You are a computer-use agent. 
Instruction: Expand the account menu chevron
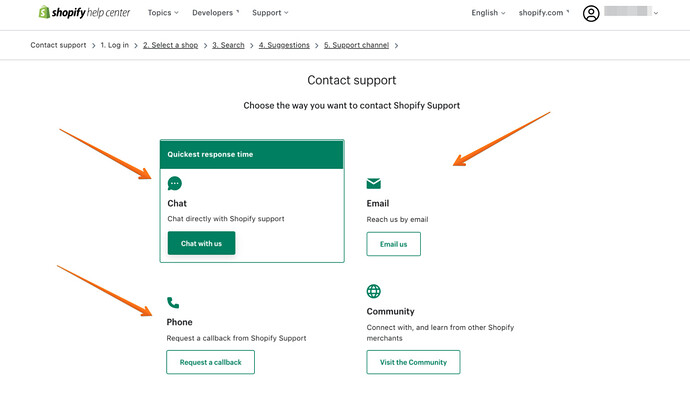[x=655, y=13]
